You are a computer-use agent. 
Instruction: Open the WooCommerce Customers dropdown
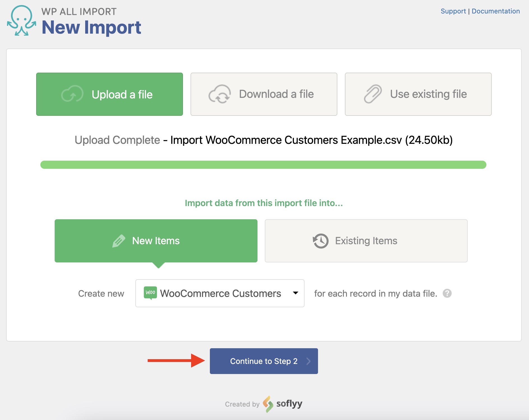(x=220, y=293)
